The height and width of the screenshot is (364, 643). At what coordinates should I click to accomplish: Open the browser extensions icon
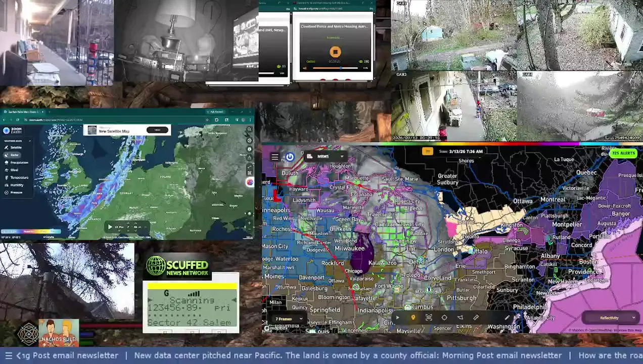coord(216,120)
